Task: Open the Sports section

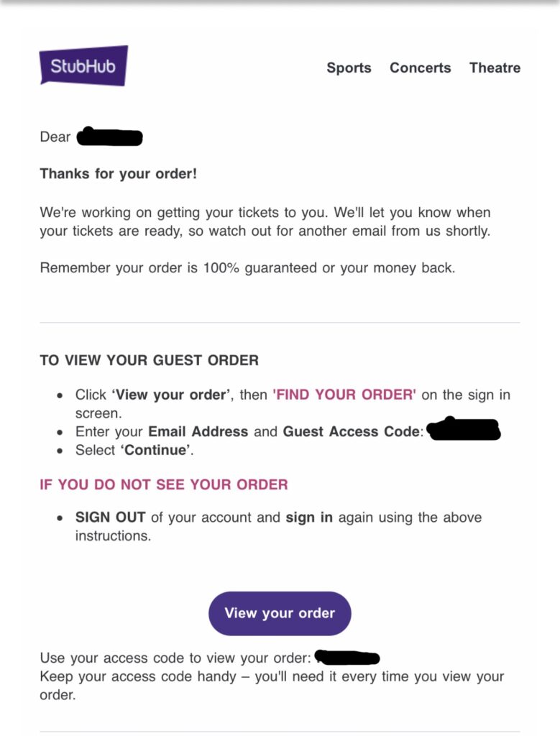Action: (349, 68)
